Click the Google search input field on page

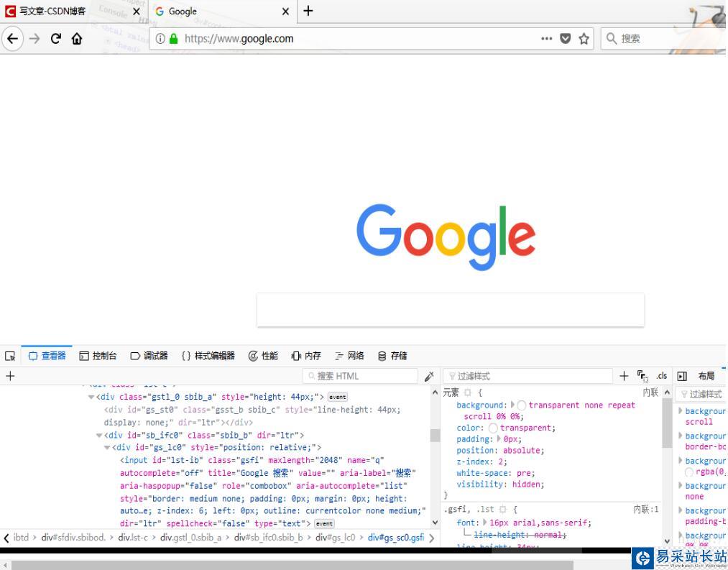pos(451,310)
